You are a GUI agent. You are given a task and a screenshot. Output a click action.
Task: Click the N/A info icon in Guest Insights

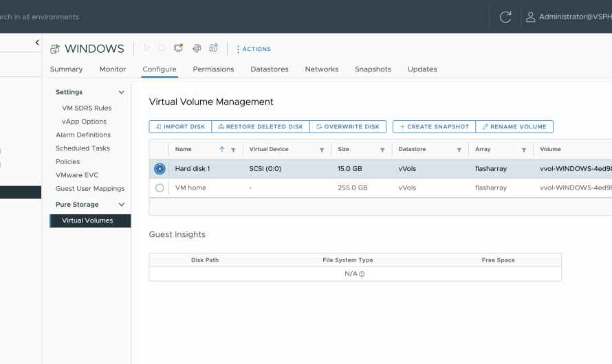pyautogui.click(x=362, y=274)
